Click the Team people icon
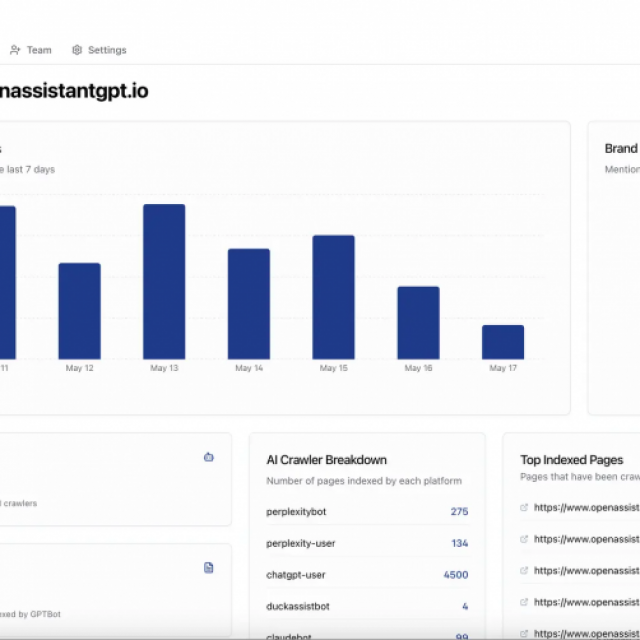The image size is (640, 640). tap(15, 50)
